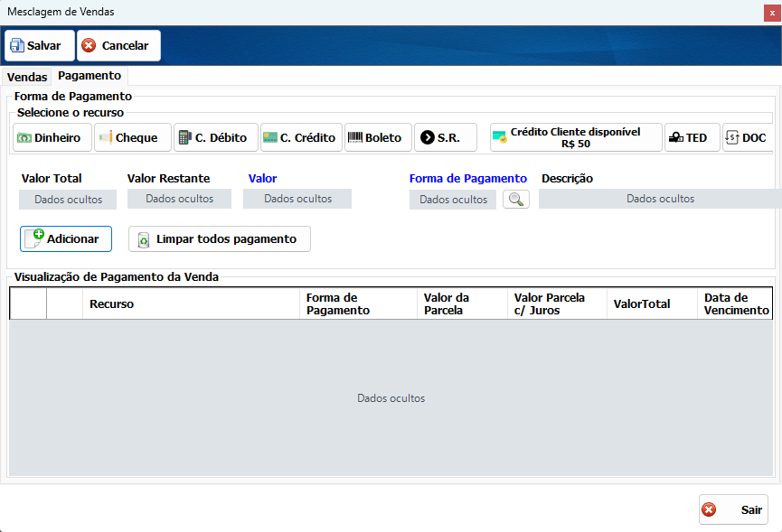Focus the Valor Restante field
Screen dimensions: 782x532
(x=180, y=199)
